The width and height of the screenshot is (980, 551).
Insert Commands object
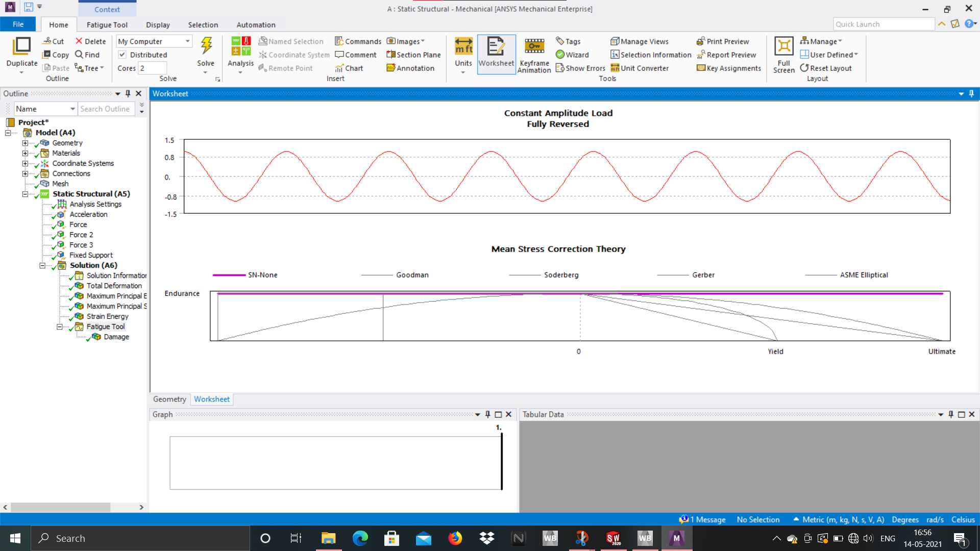358,41
